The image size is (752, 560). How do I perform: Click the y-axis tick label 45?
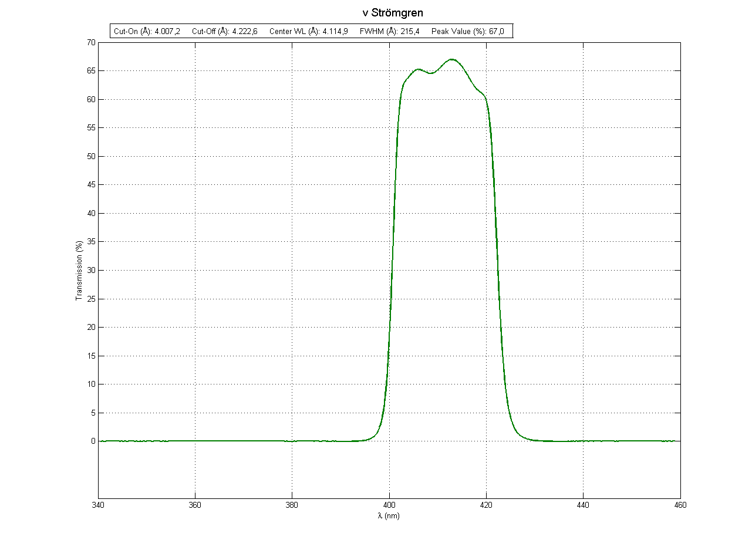tap(91, 185)
